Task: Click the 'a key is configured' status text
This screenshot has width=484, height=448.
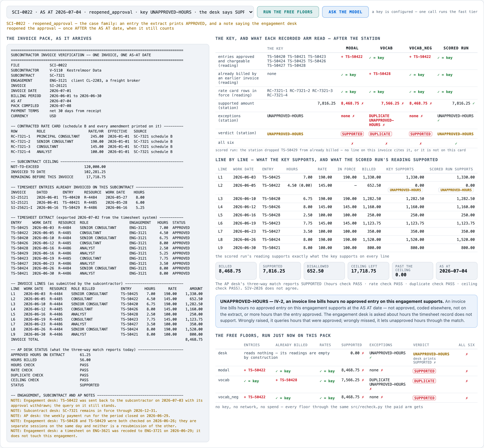Action: [x=425, y=12]
